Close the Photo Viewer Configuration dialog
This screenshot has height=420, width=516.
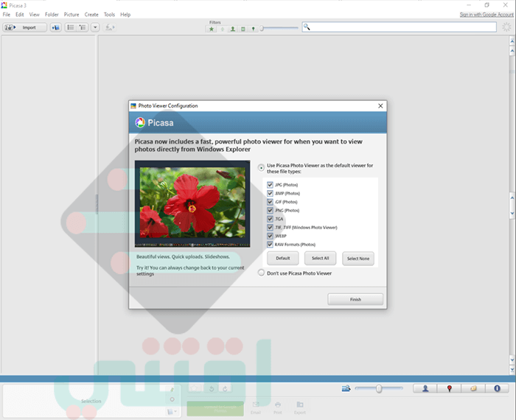tap(380, 106)
